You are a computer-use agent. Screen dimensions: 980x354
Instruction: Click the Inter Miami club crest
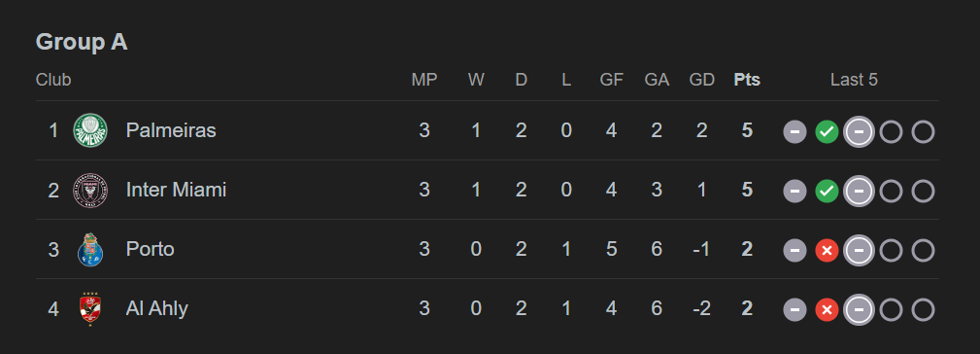point(90,190)
